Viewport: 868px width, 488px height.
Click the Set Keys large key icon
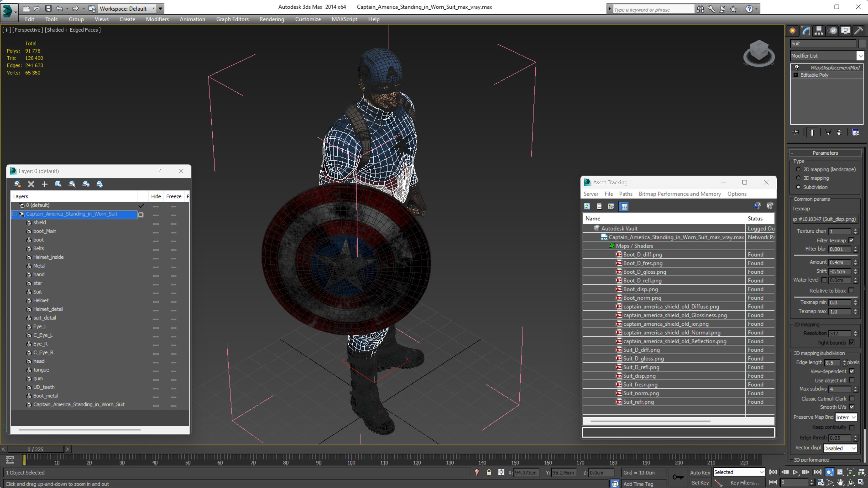click(678, 477)
